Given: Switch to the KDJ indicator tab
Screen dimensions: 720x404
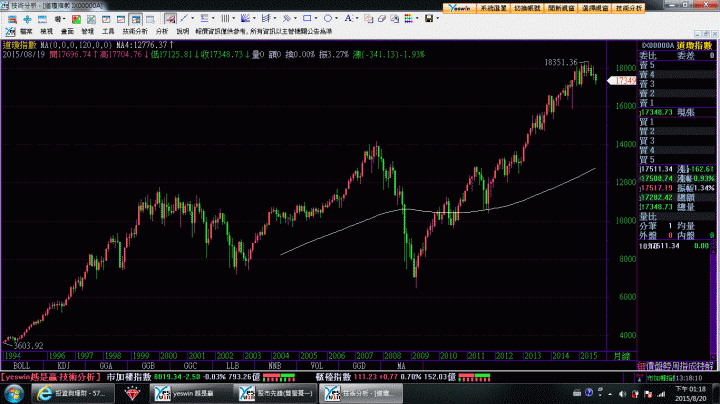Looking at the screenshot, I should click(x=64, y=366).
